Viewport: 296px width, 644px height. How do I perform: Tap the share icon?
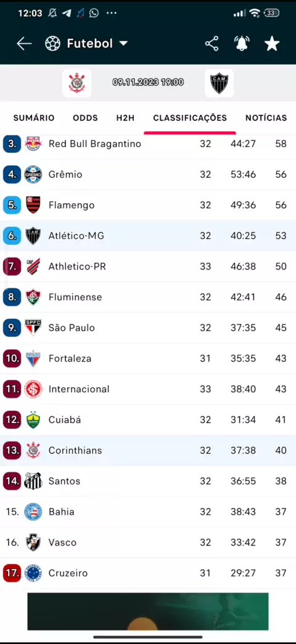click(212, 44)
